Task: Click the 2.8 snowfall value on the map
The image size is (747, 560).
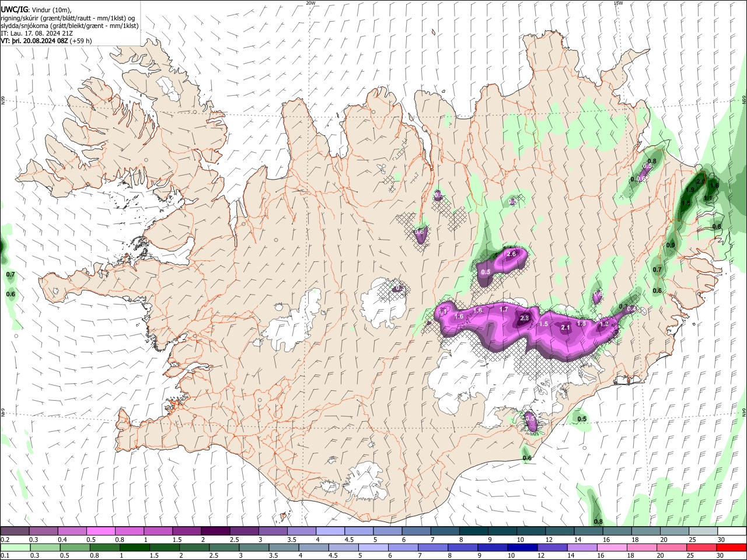Action: (x=524, y=318)
